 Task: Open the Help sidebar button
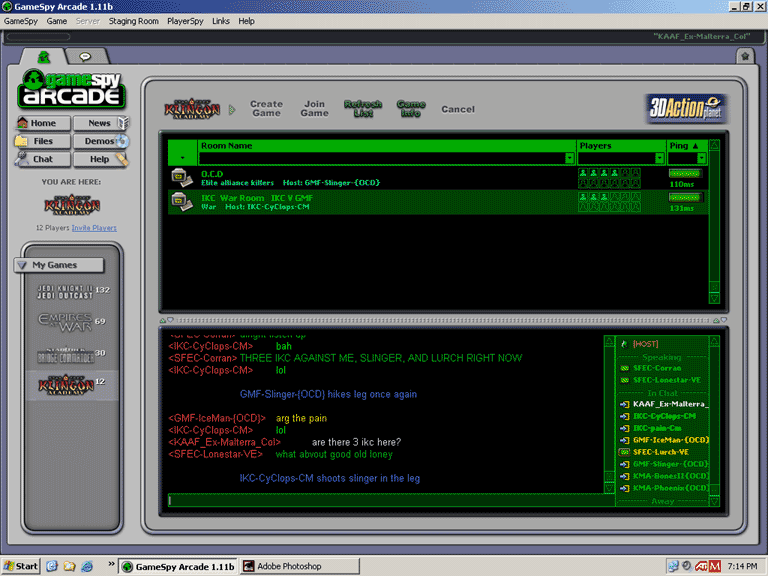(100, 159)
